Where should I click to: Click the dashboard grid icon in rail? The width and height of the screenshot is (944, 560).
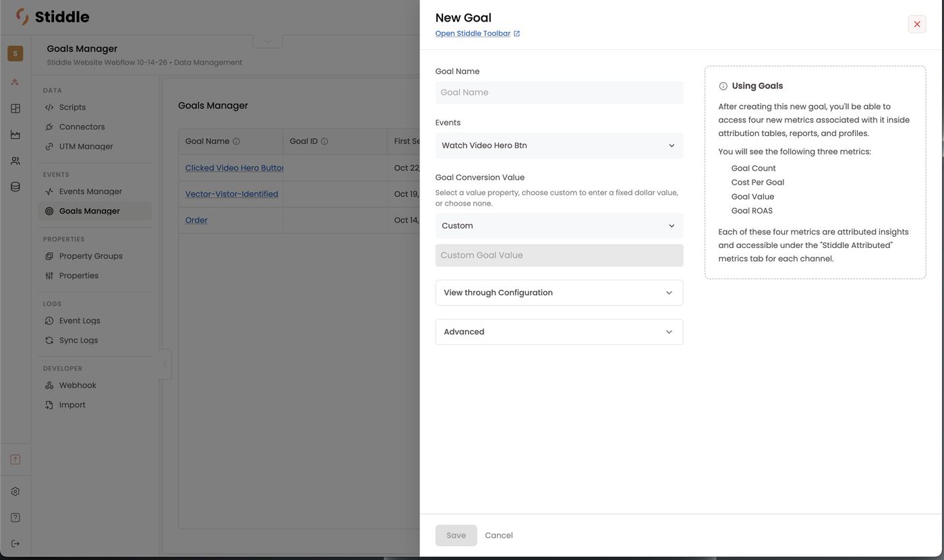[16, 108]
